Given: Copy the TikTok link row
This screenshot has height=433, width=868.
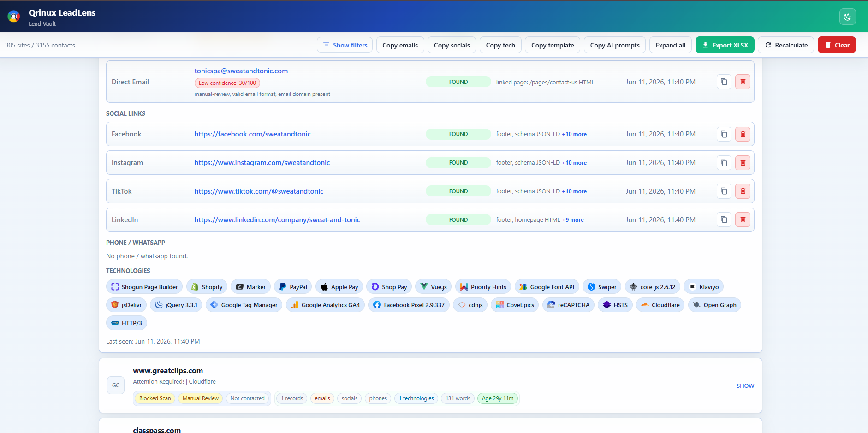Looking at the screenshot, I should click(724, 191).
